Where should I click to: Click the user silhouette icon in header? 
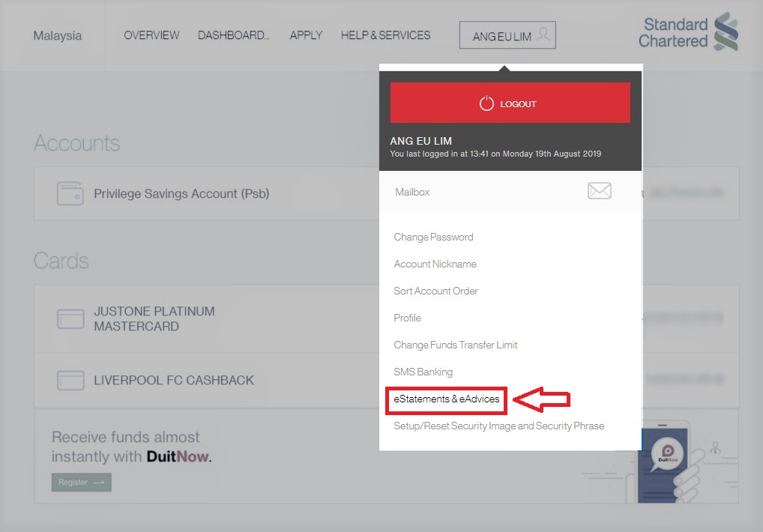[x=543, y=34]
